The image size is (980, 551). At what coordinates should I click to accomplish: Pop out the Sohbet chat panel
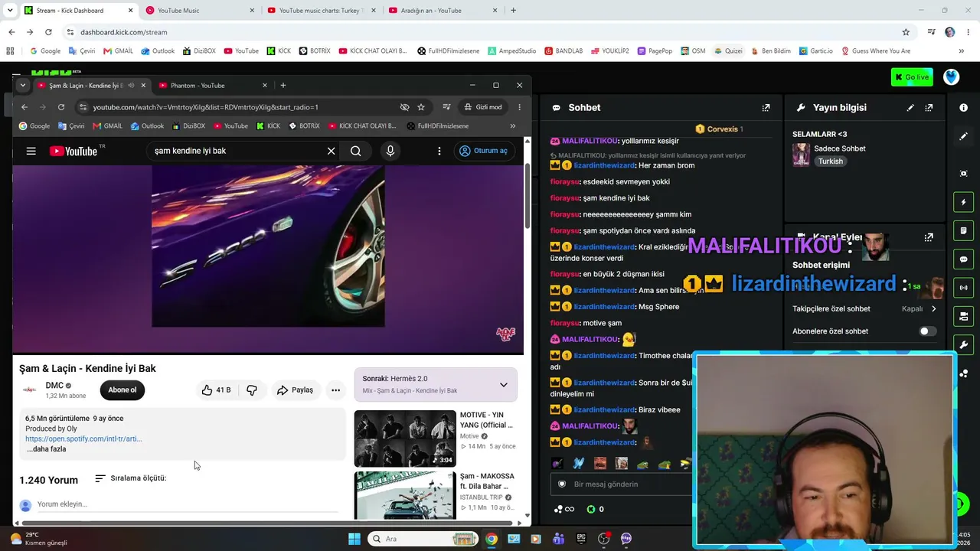click(x=766, y=108)
